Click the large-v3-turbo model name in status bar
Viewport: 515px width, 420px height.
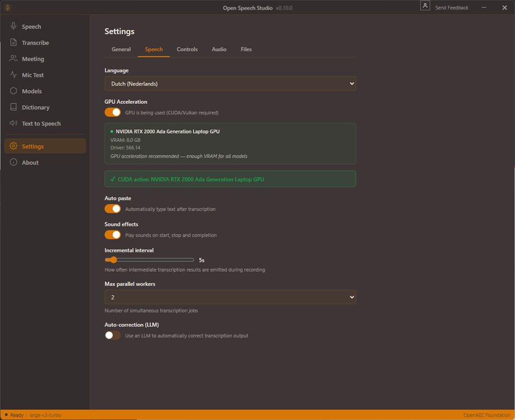click(x=45, y=415)
